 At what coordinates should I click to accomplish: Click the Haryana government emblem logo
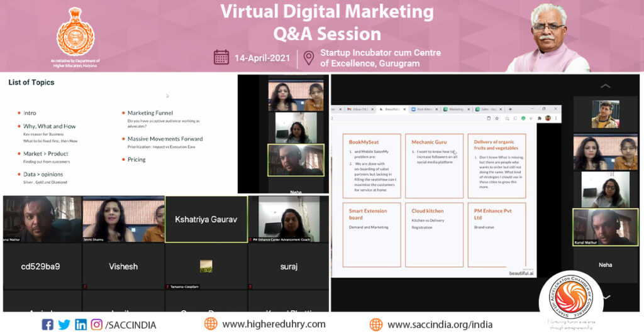click(x=75, y=33)
